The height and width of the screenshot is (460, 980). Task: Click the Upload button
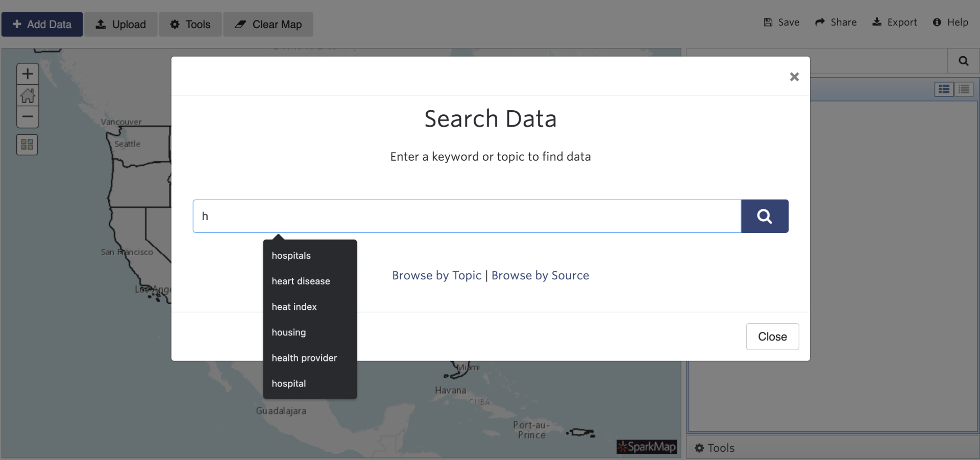121,25
